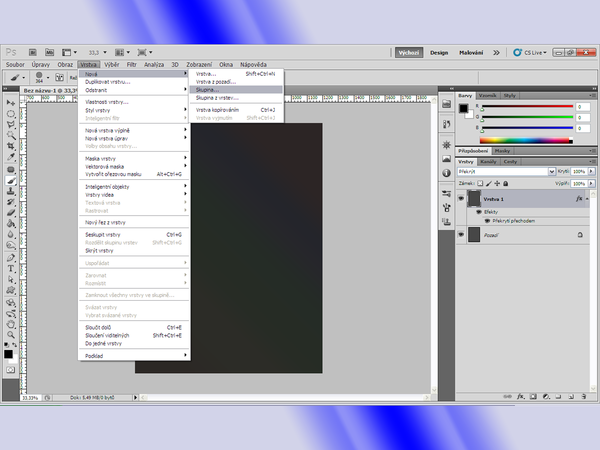Switch to the Design workspace
The height and width of the screenshot is (450, 600).
[439, 51]
